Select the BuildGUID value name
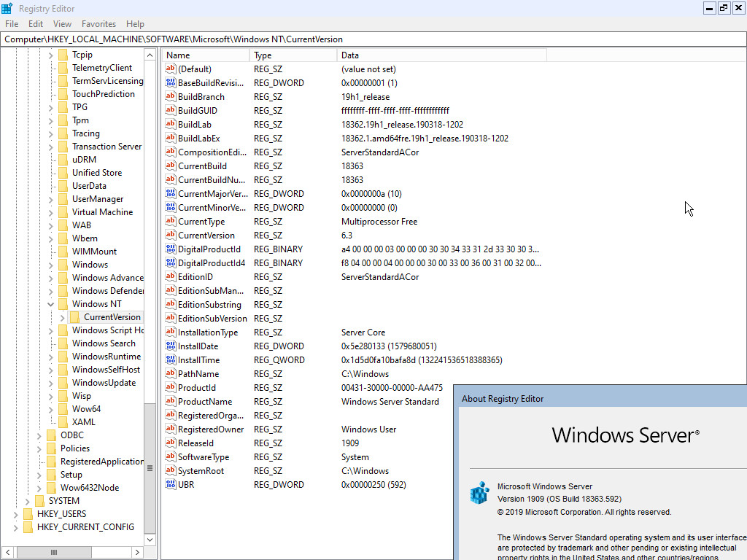 [x=197, y=110]
